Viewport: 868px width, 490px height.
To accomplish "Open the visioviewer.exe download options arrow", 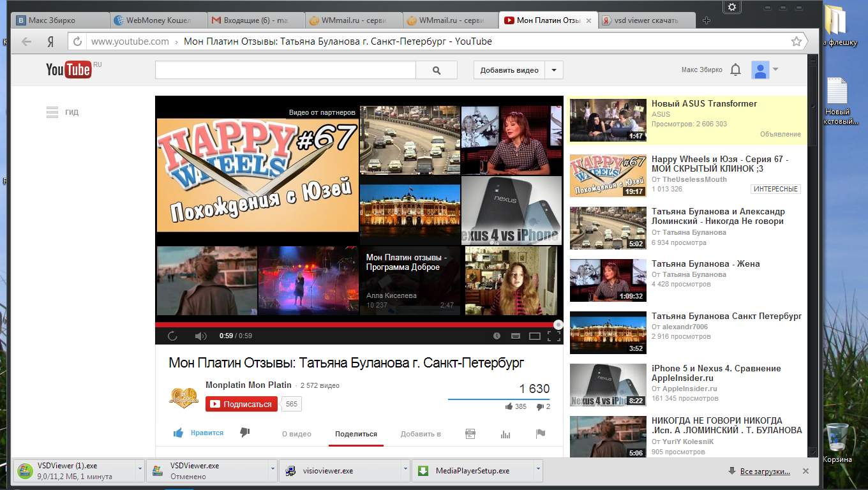I will click(x=405, y=471).
